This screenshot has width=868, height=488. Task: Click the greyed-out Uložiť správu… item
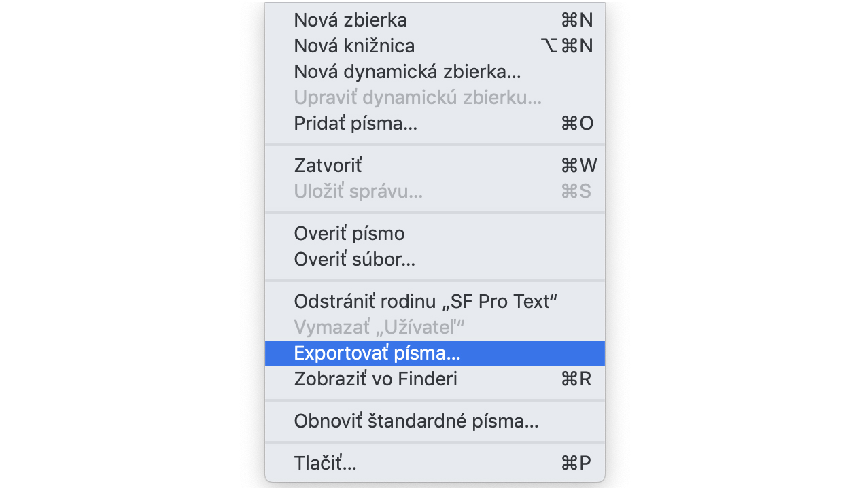point(434,192)
